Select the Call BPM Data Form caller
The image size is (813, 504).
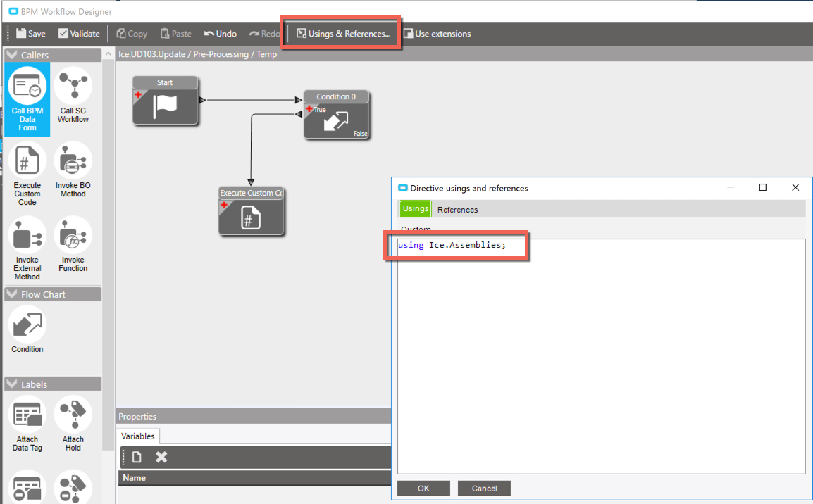[x=27, y=99]
